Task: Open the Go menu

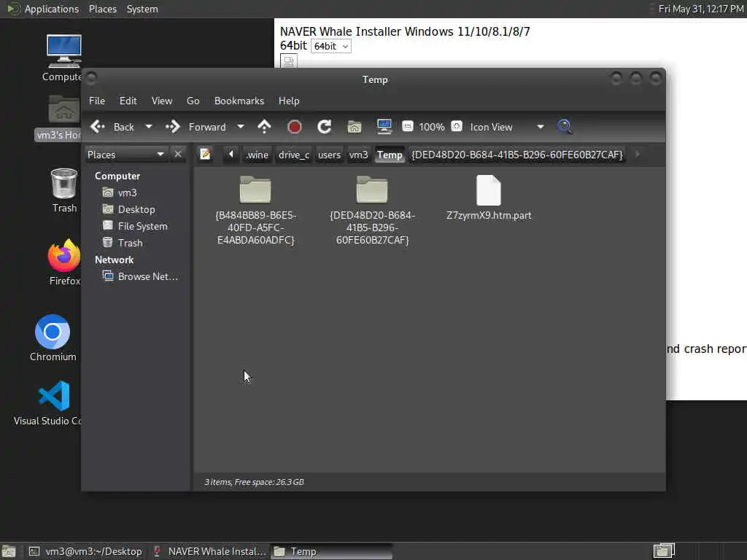Action: click(x=193, y=101)
